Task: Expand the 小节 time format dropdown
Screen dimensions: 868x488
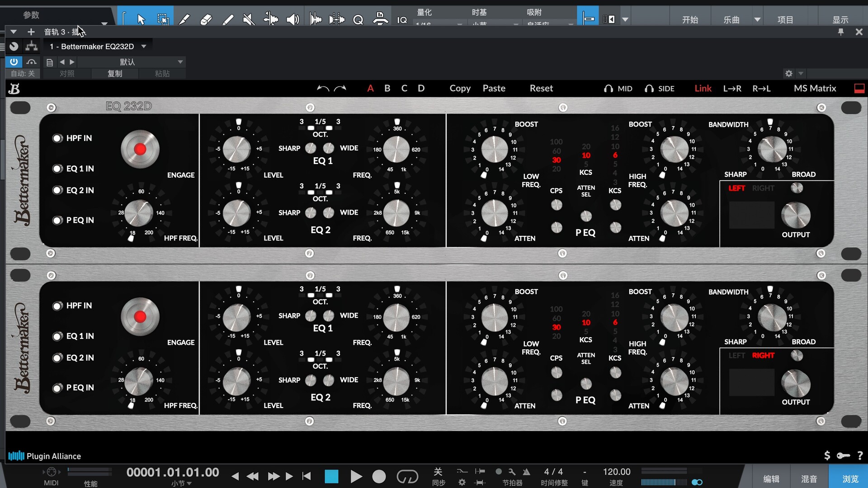Action: click(182, 483)
